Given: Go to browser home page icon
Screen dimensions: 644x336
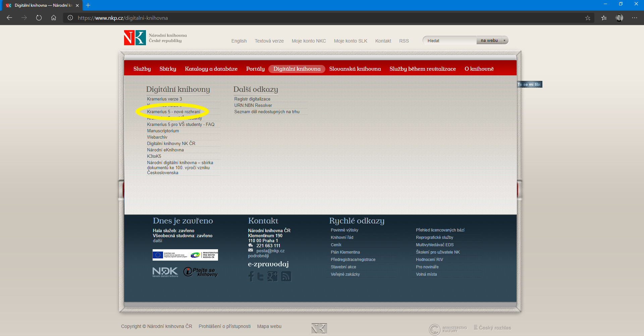Looking at the screenshot, I should [54, 18].
